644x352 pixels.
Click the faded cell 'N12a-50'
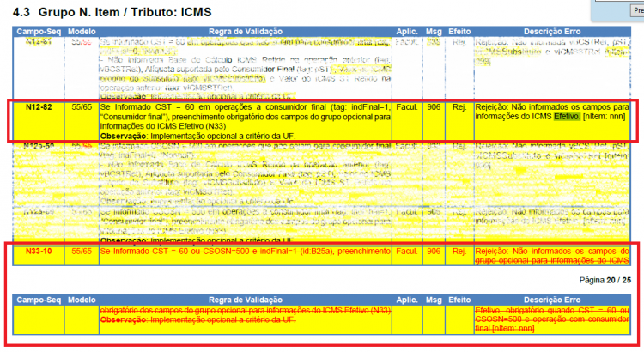point(39,146)
